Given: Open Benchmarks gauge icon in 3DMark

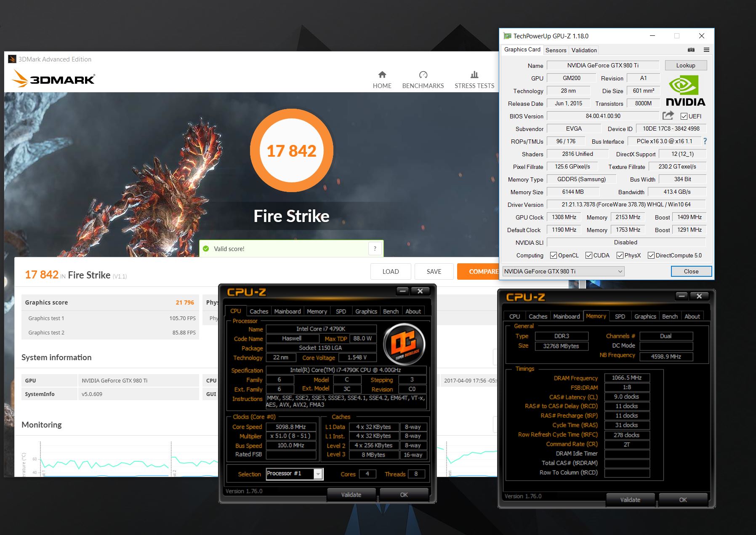Looking at the screenshot, I should [x=423, y=75].
